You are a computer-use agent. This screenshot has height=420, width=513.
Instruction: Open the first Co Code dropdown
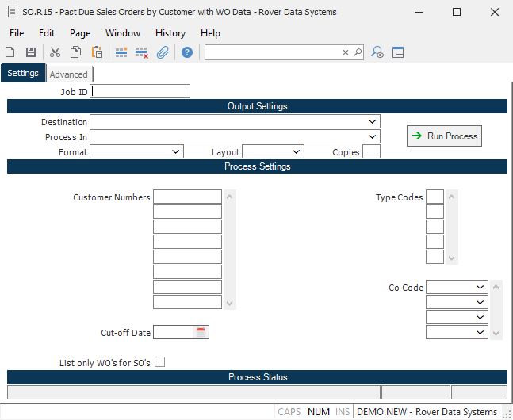(480, 288)
